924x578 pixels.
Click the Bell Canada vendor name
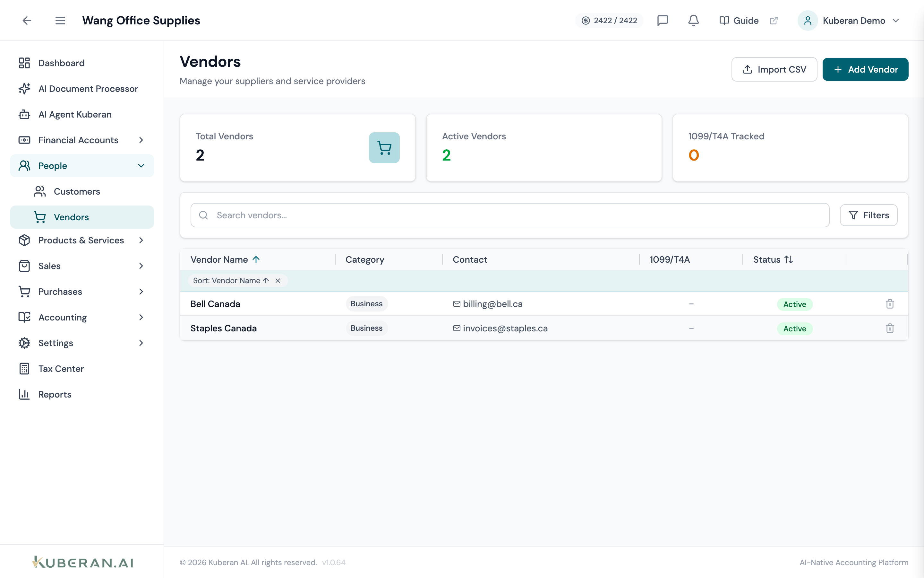(215, 304)
